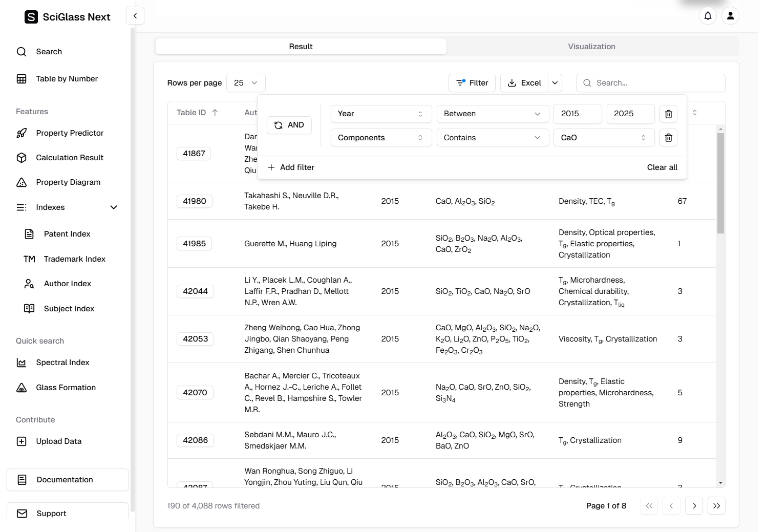Image resolution: width=766 pixels, height=532 pixels.
Task: Open Property Predictor from sidebar
Action: pos(69,133)
